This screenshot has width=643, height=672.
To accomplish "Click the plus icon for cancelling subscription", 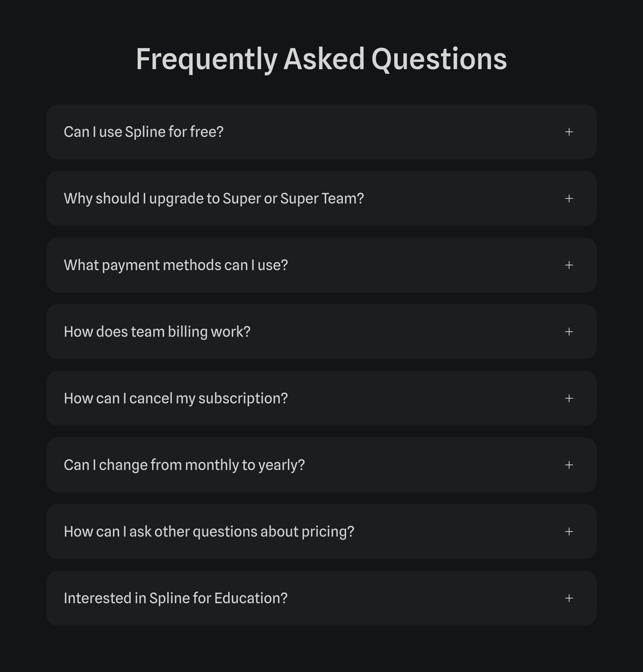I will pos(569,398).
